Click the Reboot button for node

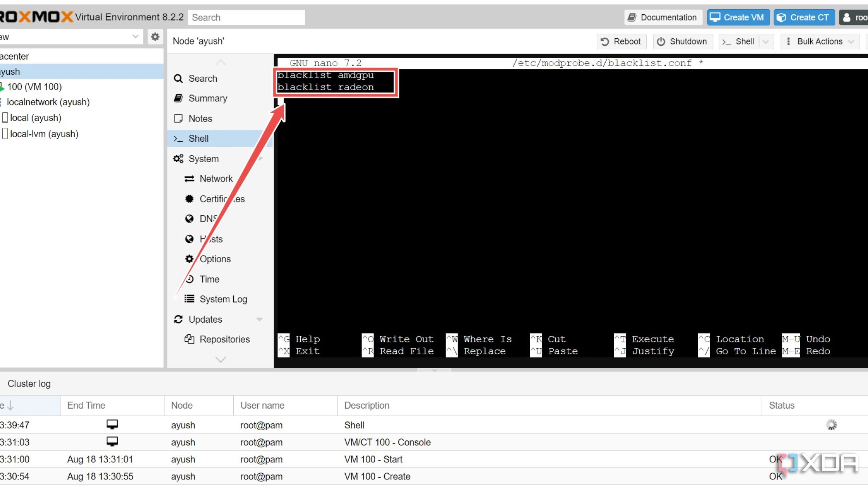coord(622,41)
